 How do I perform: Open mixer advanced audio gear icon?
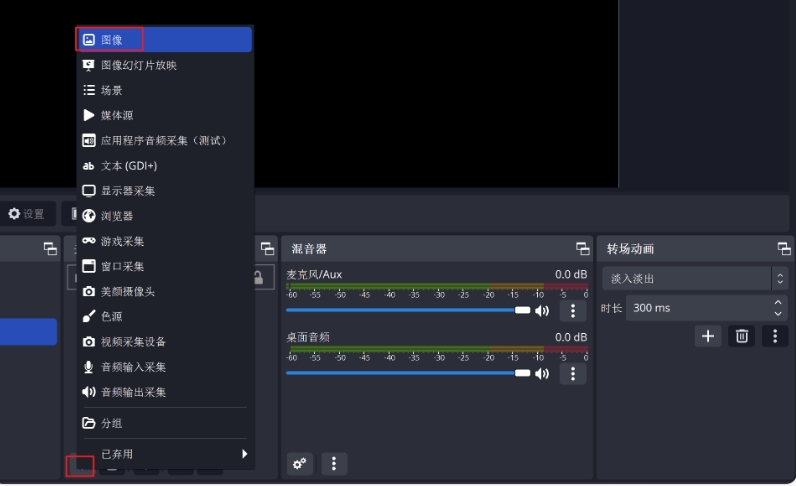pyautogui.click(x=299, y=464)
